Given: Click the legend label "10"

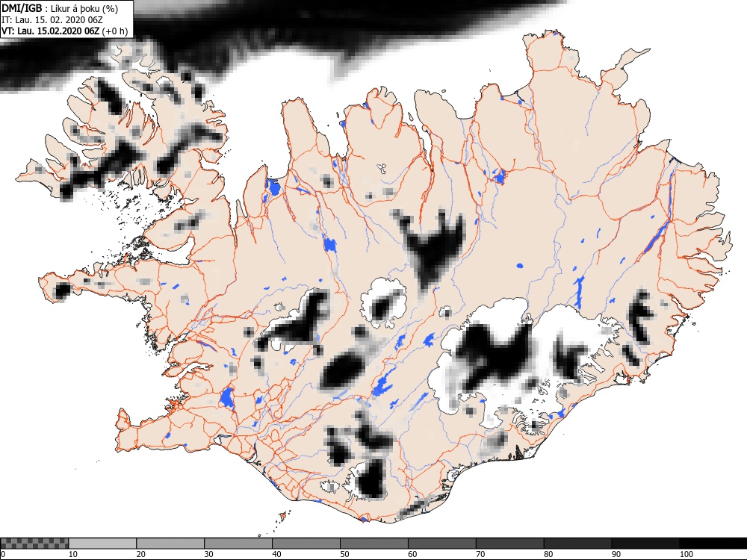Looking at the screenshot, I should [73, 554].
